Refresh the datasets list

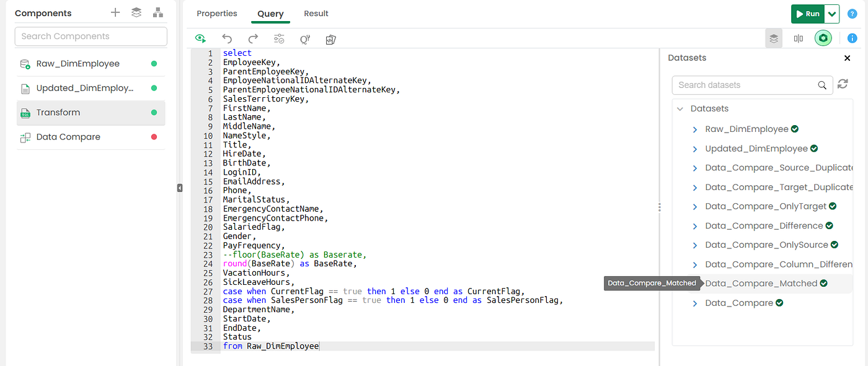coord(843,84)
